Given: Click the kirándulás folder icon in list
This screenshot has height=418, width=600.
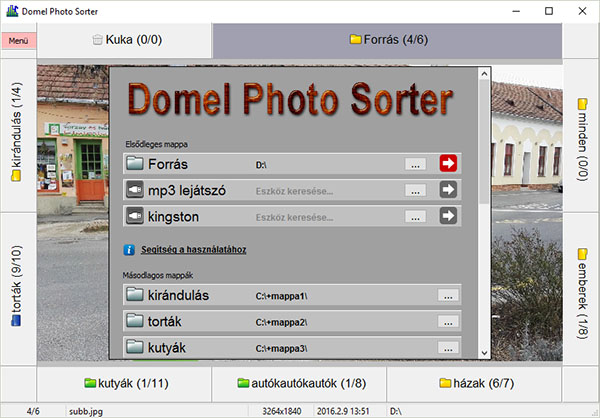Looking at the screenshot, I should point(136,295).
